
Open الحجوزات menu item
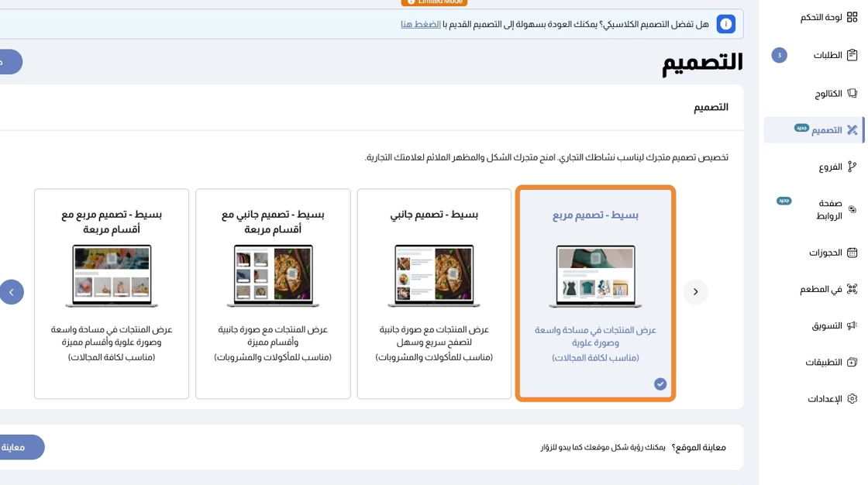[x=825, y=253]
